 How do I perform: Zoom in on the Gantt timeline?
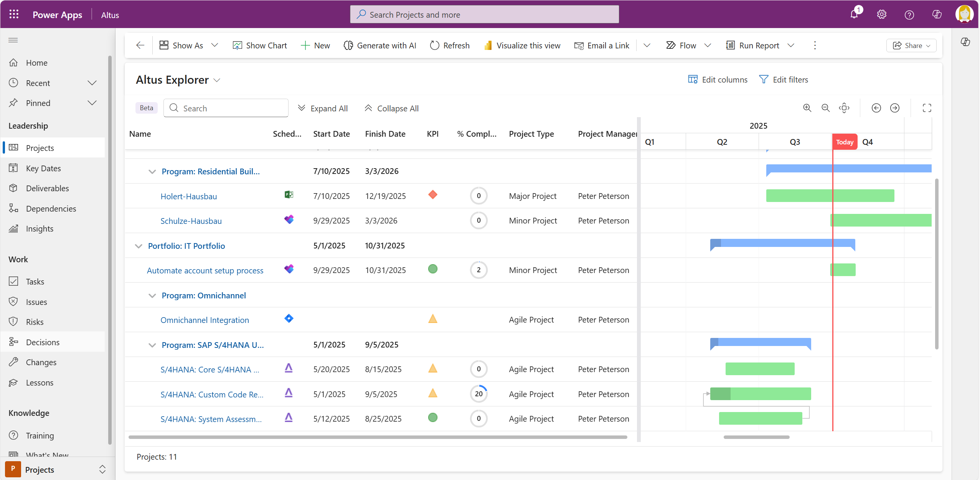[x=807, y=108]
